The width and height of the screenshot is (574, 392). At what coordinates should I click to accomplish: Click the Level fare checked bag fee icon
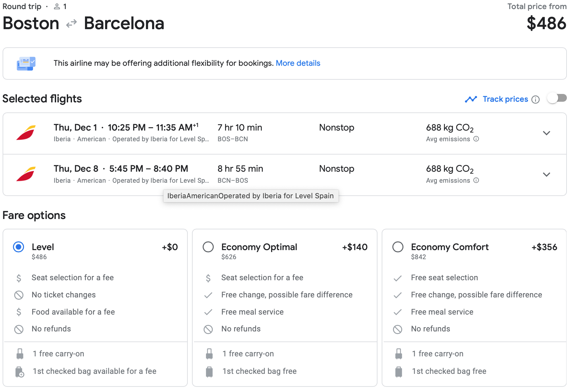coord(20,372)
